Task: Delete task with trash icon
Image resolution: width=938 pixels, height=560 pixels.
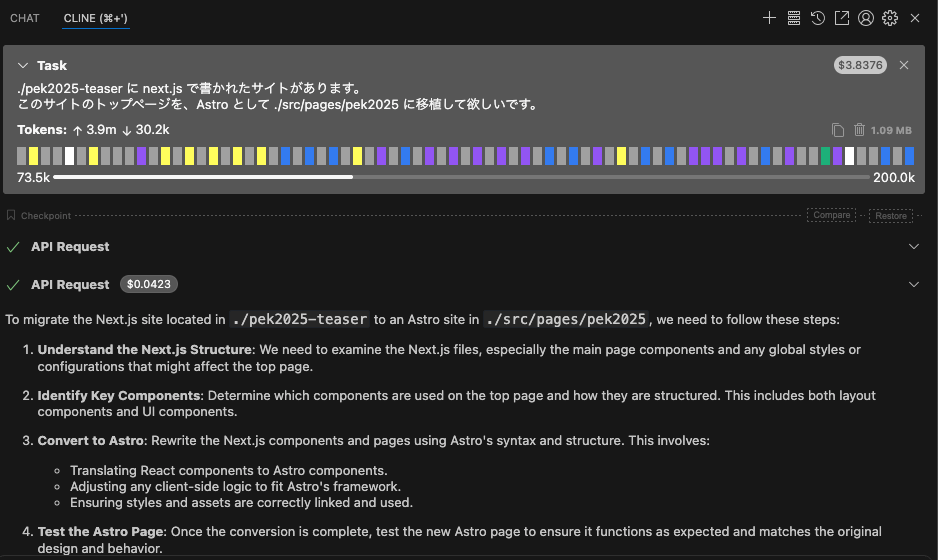Action: pyautogui.click(x=859, y=130)
